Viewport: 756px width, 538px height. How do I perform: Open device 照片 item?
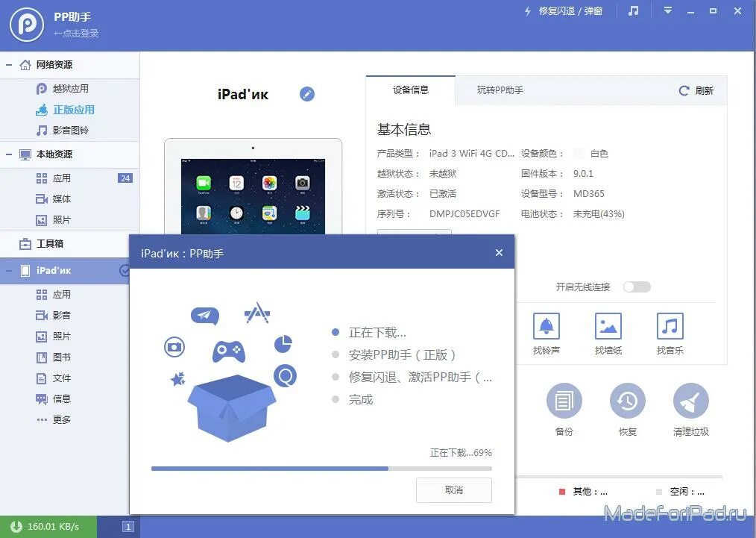point(62,337)
